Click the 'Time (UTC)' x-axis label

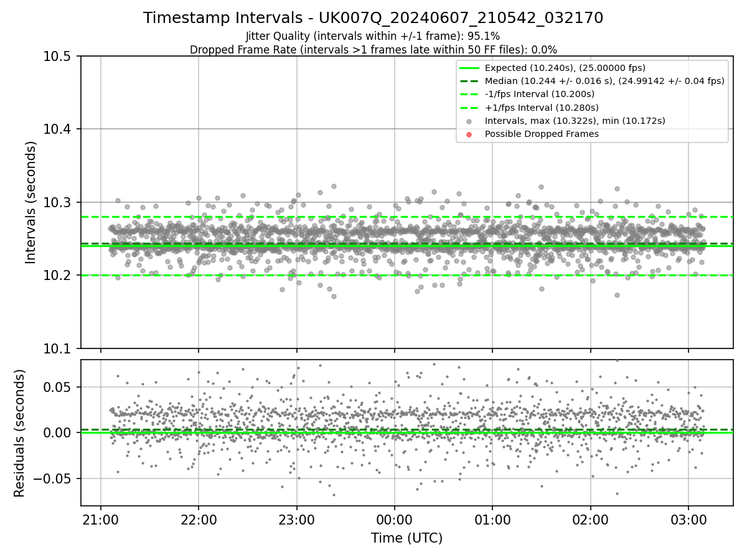coord(406,538)
